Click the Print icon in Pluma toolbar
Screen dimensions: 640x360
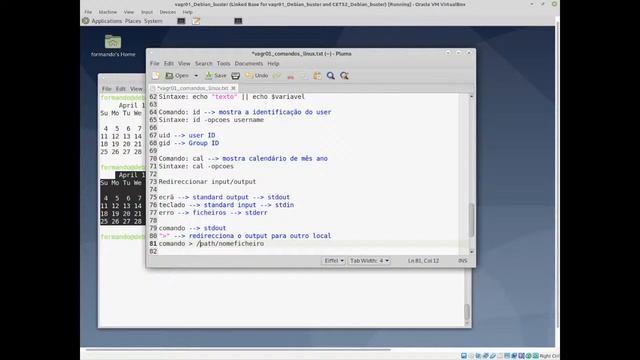tap(236, 76)
